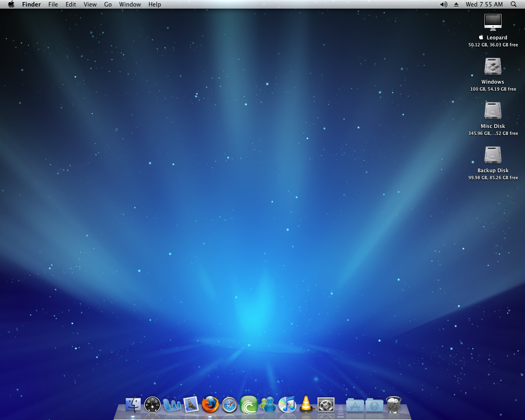Launch Dashboard from the dock
Viewport: 525px width, 420px height.
click(152, 405)
